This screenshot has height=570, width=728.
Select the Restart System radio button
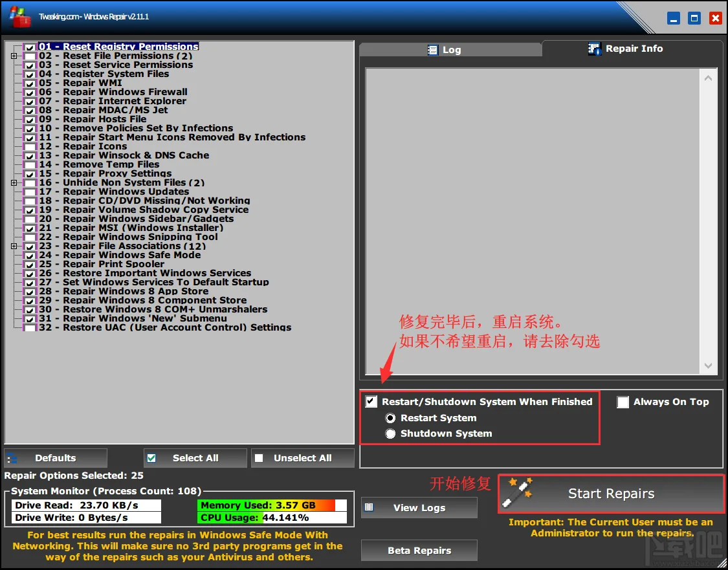[390, 418]
